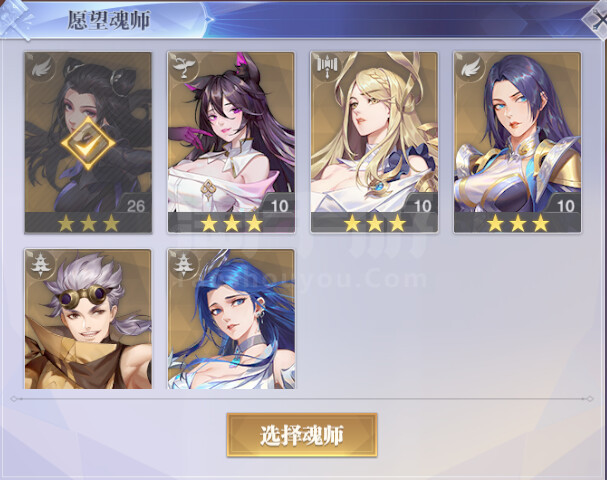Select the cat-eared purple-haired soul master card

[x=231, y=142]
